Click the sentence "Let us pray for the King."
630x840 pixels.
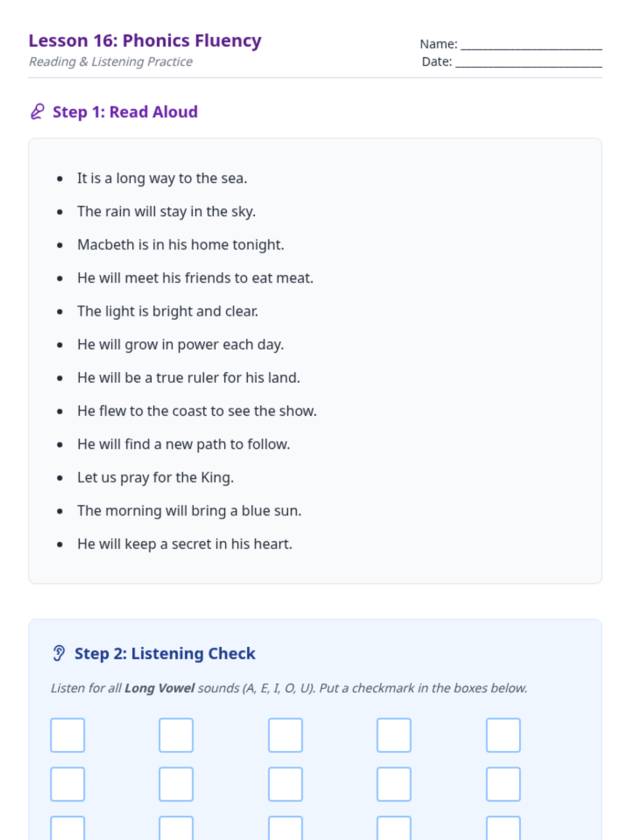click(x=155, y=477)
